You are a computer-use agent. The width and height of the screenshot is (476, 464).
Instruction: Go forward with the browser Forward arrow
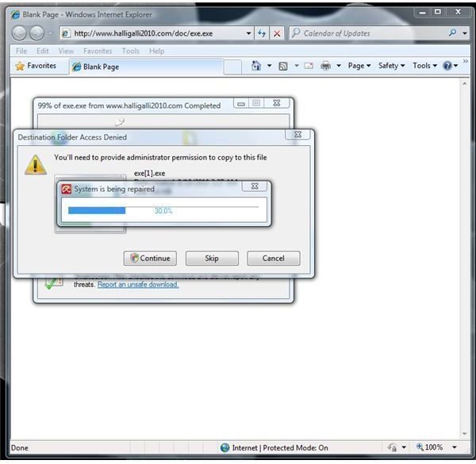tap(37, 33)
